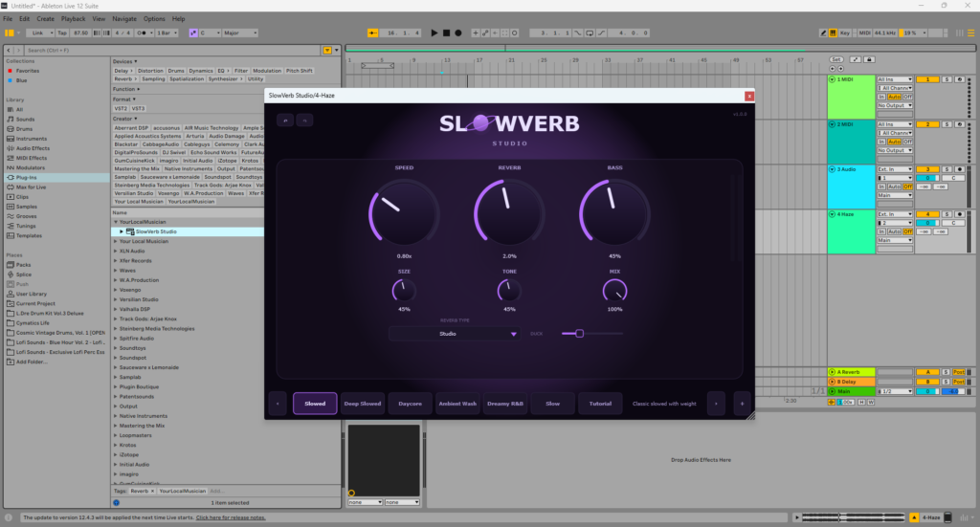Screen dimensions: 980x527
Task: Click the Automation Mode icon near Main
Action: point(832,402)
